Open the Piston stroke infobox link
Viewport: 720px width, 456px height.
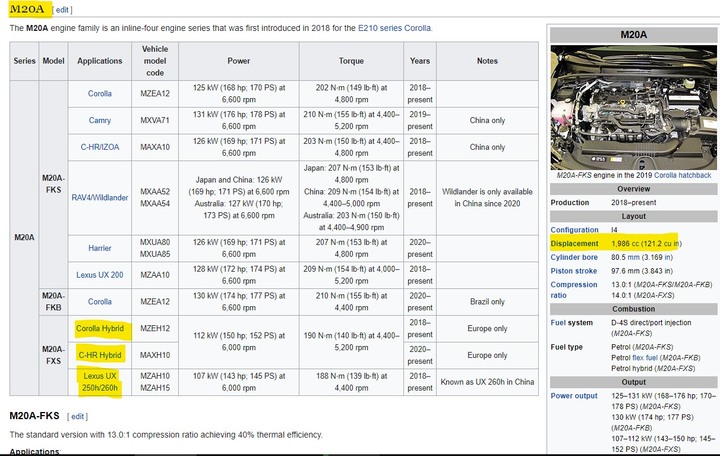tap(574, 271)
